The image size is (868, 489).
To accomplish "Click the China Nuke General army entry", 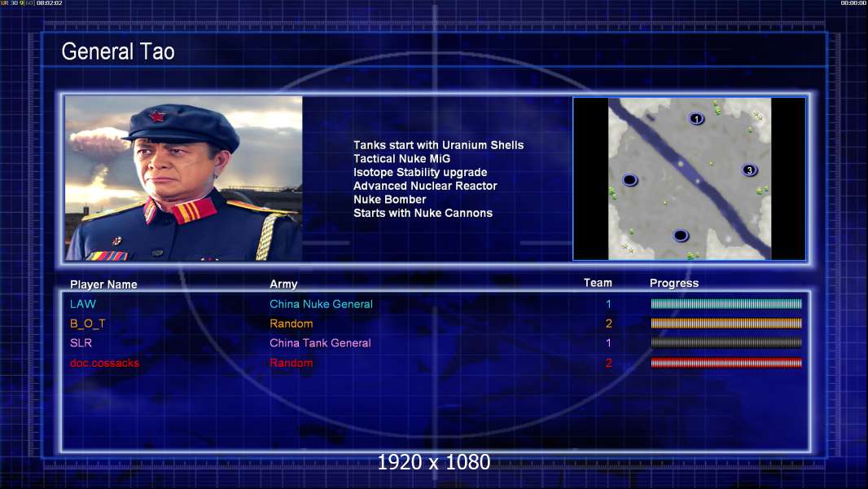I will pos(321,304).
